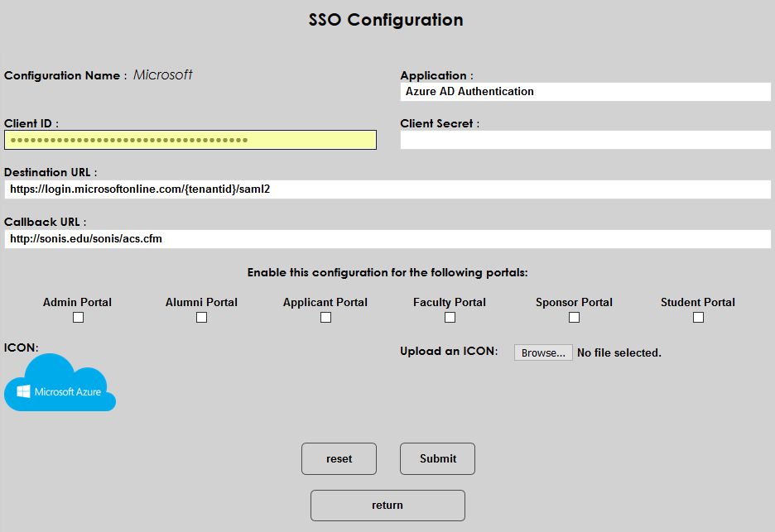The width and height of the screenshot is (775, 532).
Task: Check the Applicant Portal checkbox
Action: 325,317
